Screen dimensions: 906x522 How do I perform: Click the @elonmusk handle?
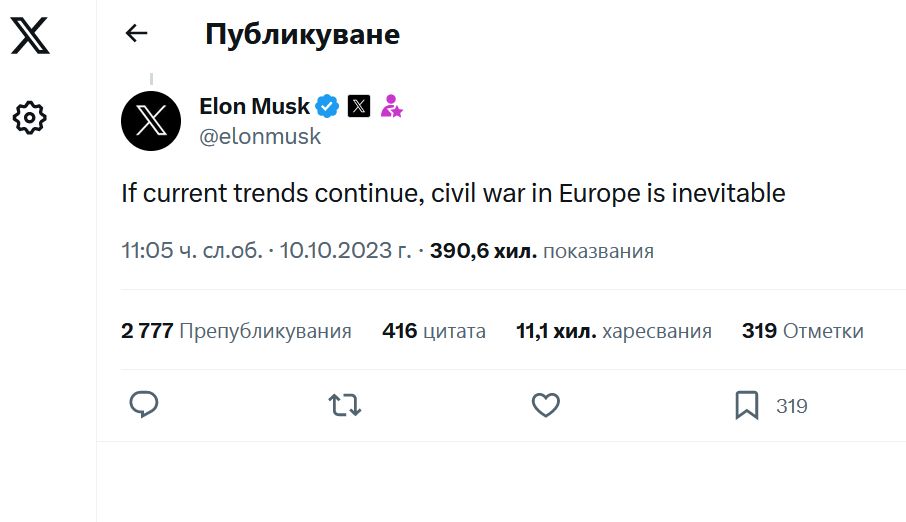point(260,137)
